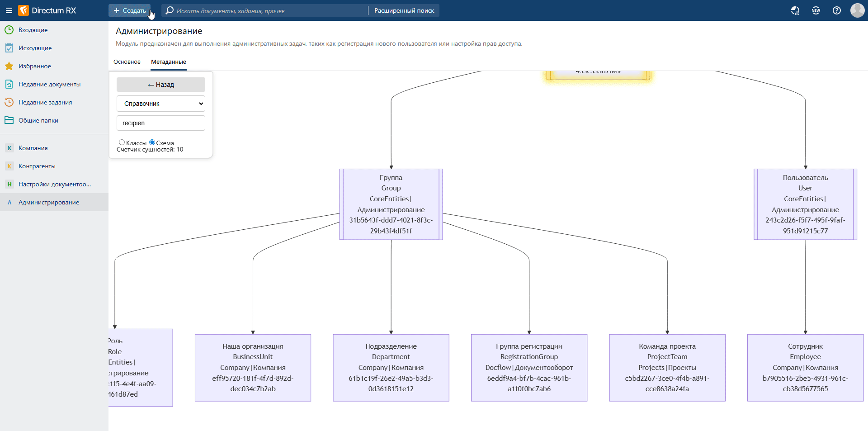Open the Recent documents icon
The width and height of the screenshot is (868, 431).
coord(9,84)
